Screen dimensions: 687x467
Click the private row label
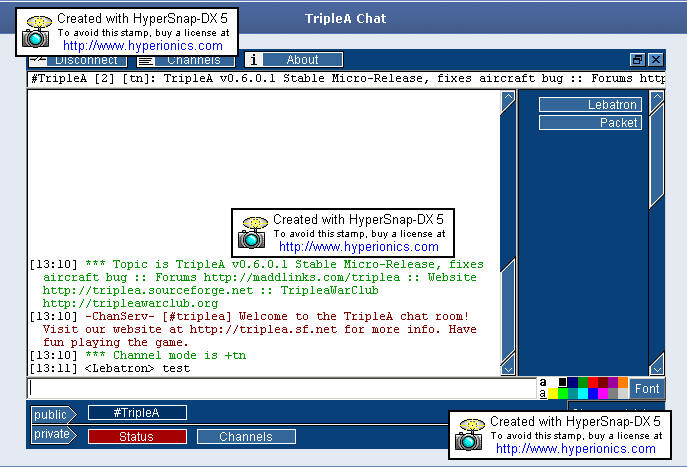tap(53, 434)
